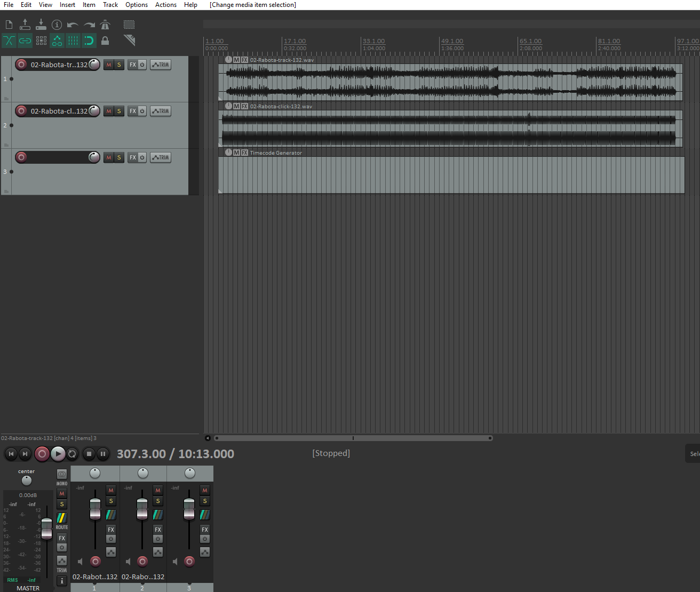The width and height of the screenshot is (700, 592).
Task: Pause playback in the transport bar
Action: (103, 454)
